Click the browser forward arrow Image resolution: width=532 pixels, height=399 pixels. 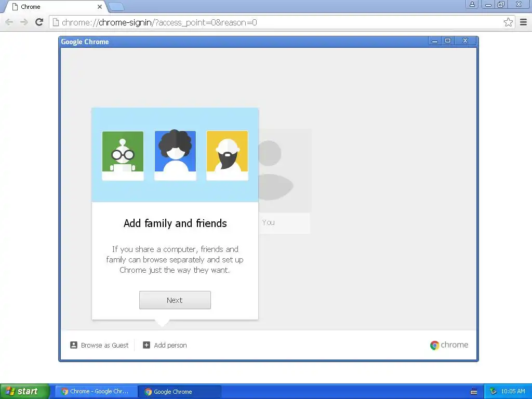coord(24,22)
